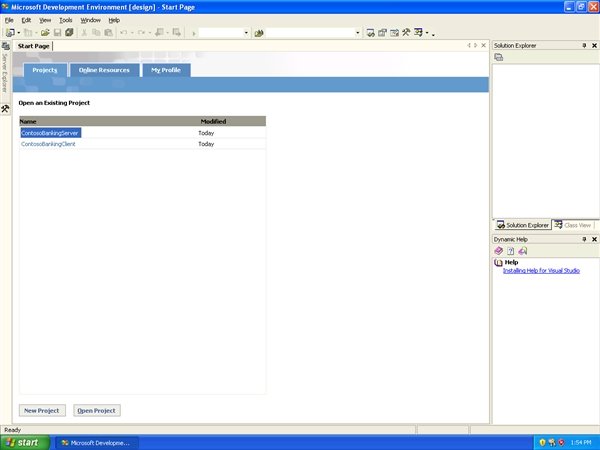Open the File menu
This screenshot has width=600, height=450.
pos(9,20)
